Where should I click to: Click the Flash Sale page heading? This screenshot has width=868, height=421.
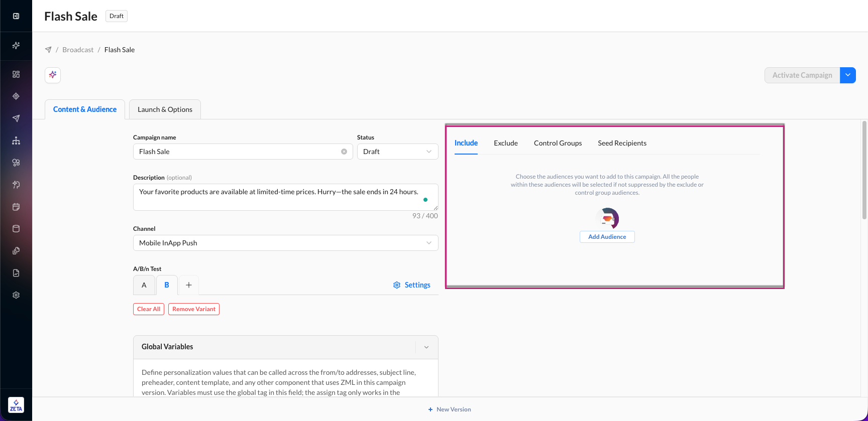tap(71, 16)
